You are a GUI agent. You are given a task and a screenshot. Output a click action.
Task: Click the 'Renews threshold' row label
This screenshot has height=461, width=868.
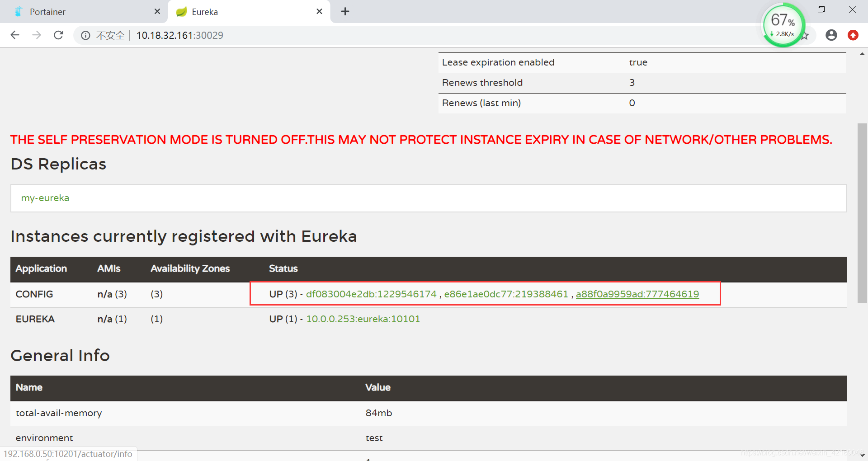pyautogui.click(x=482, y=83)
